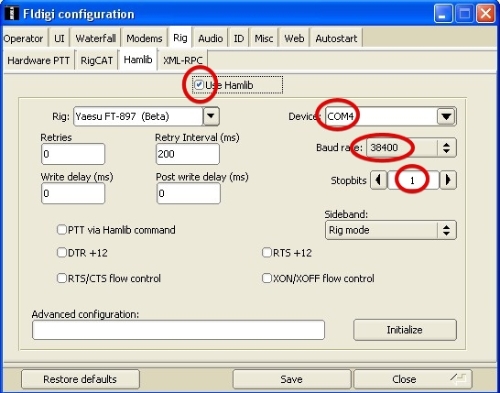Click the Advanced configuration text field
The image size is (500, 393).
click(x=178, y=330)
